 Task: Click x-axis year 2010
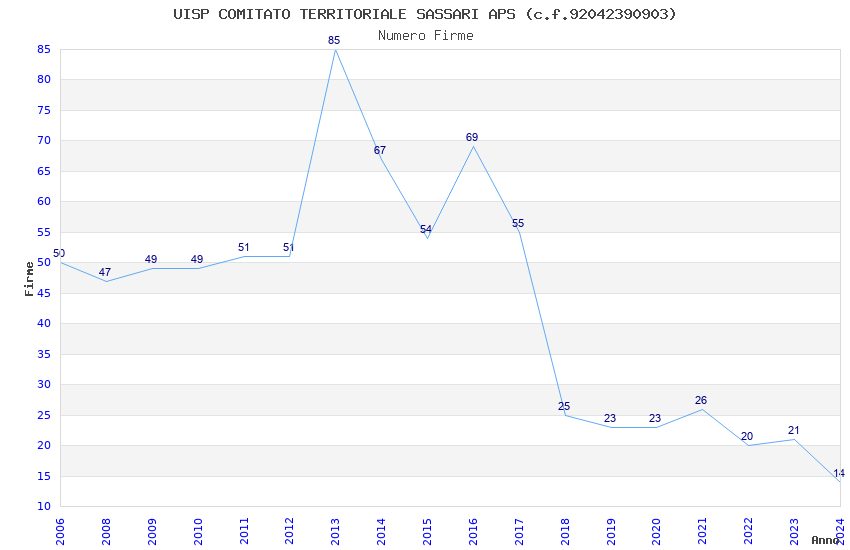click(x=197, y=531)
